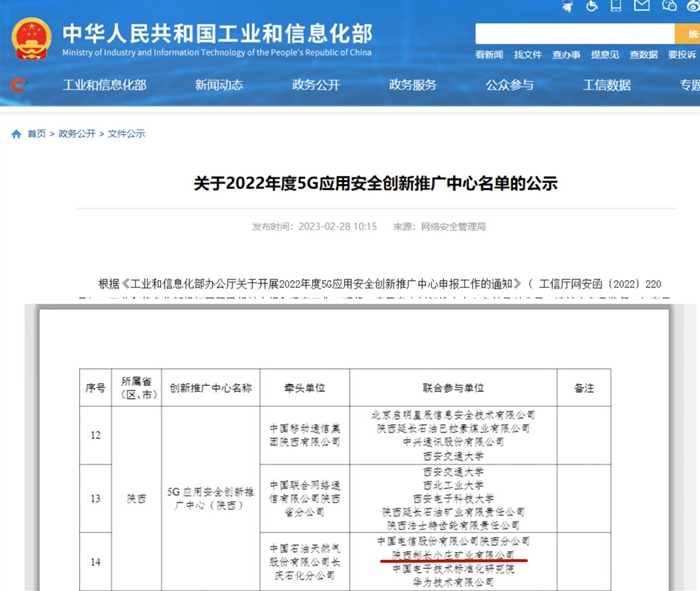The height and width of the screenshot is (591, 700).
Task: Click 中国联合网络通信有限公司陕西省分公司 cell
Action: (305, 499)
